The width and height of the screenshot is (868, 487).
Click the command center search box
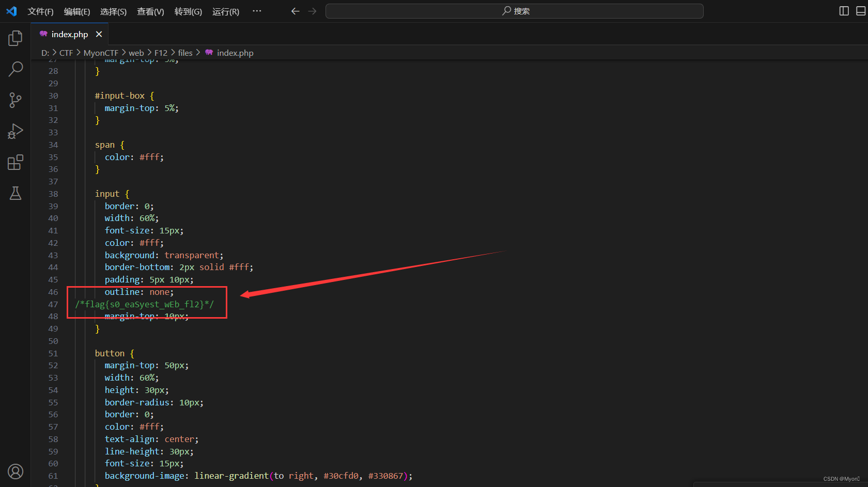pos(514,11)
